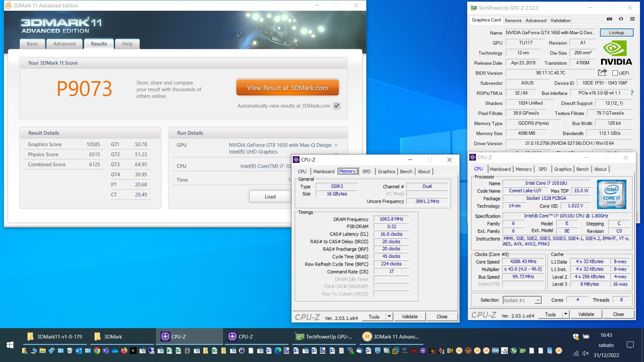Image resolution: width=644 pixels, height=362 pixels.
Task: Toggle automatically view results at 3DMark.com
Action: [x=337, y=106]
